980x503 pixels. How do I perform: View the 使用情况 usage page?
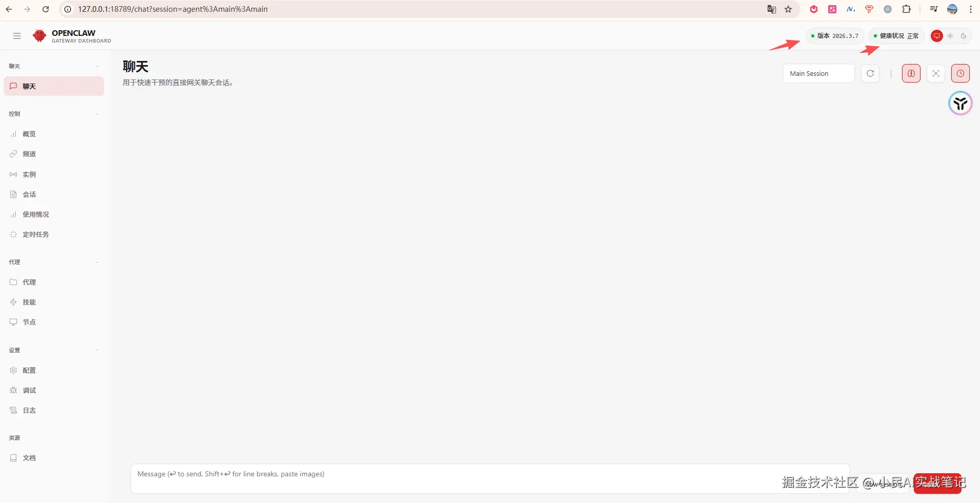tap(54, 214)
